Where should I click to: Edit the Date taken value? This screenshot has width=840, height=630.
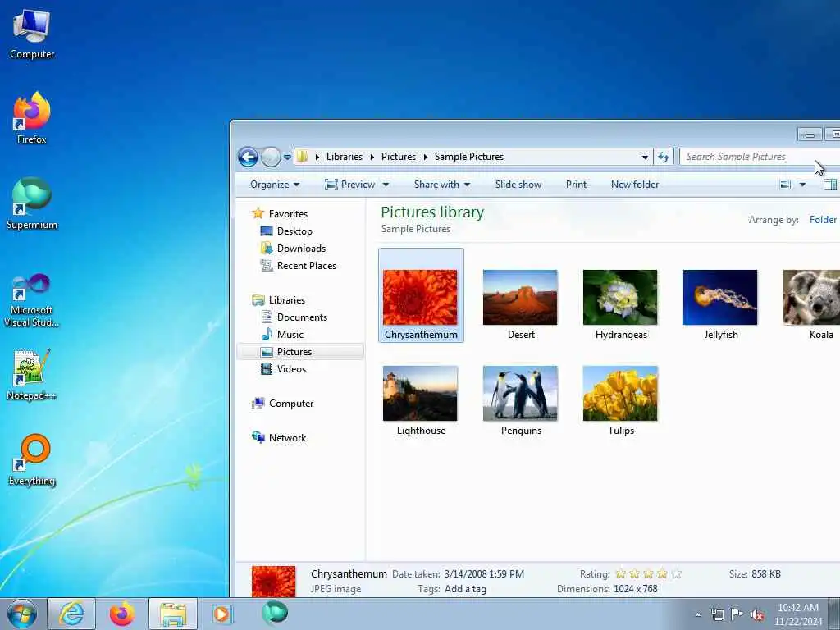tap(484, 573)
